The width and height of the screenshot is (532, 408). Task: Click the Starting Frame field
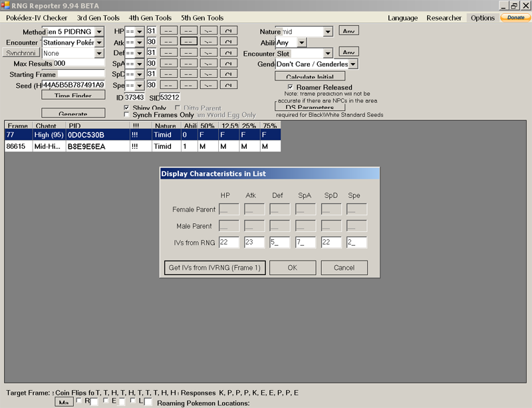[x=80, y=74]
